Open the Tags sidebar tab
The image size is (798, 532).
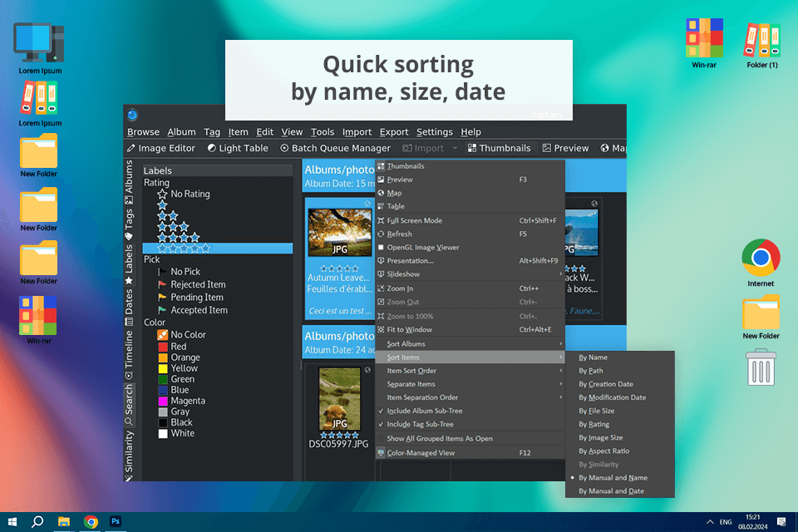(129, 224)
